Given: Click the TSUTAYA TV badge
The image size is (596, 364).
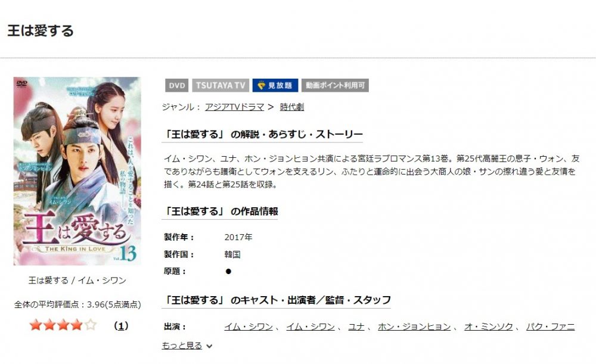Looking at the screenshot, I should pos(221,86).
